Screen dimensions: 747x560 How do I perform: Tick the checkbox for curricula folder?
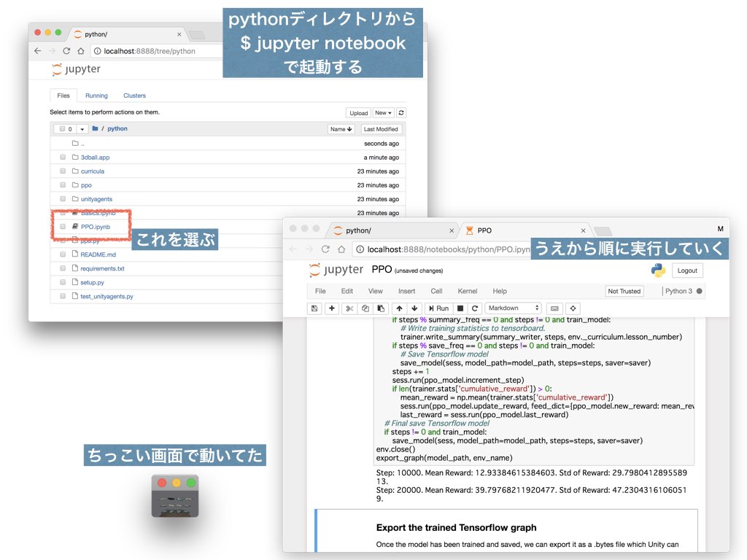pos(63,171)
